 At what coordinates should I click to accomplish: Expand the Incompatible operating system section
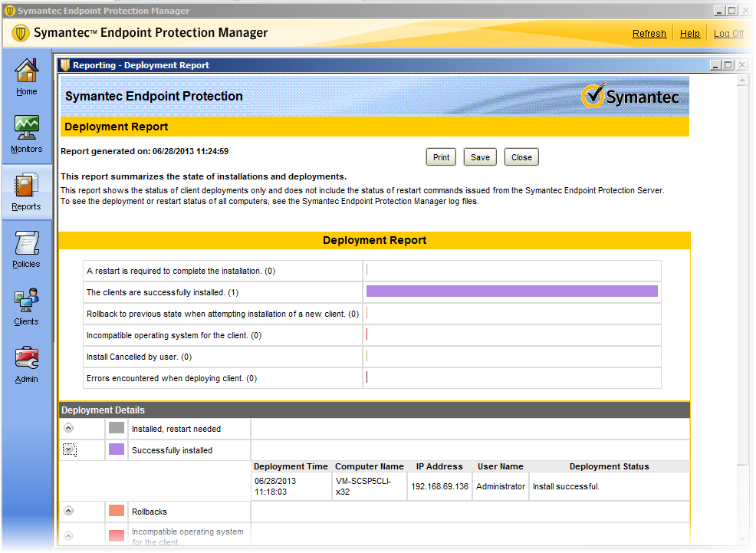[69, 535]
